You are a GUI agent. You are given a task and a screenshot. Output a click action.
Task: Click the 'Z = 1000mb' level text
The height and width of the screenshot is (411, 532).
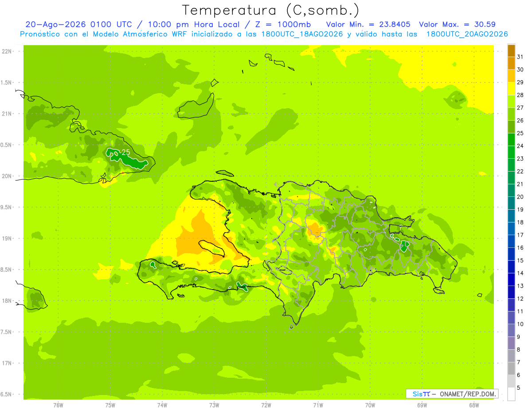pos(285,24)
